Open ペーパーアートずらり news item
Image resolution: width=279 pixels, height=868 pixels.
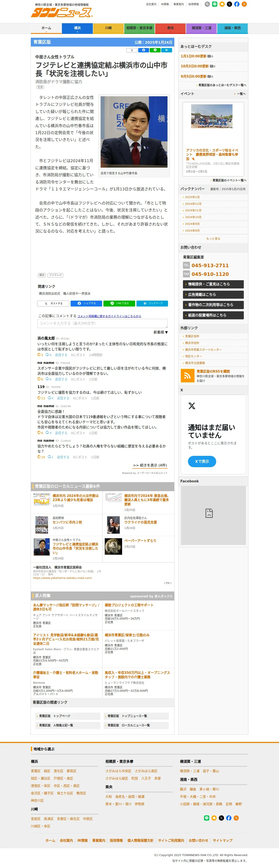[140, 541]
